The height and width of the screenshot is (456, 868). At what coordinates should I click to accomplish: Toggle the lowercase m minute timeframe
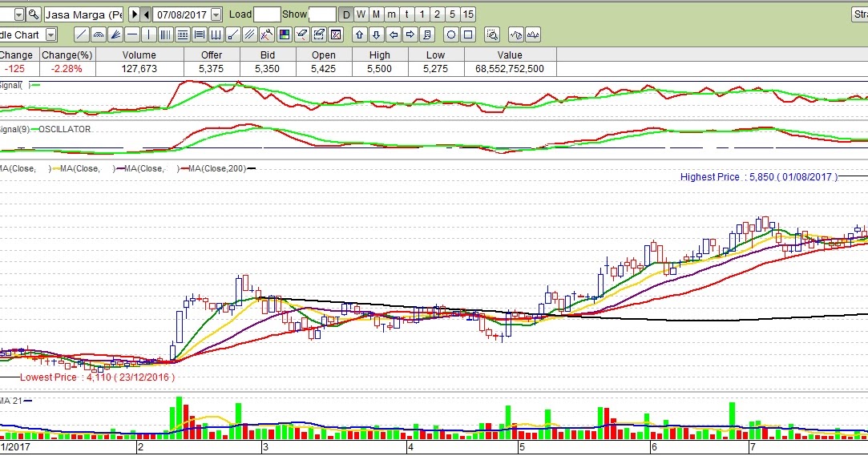click(392, 14)
